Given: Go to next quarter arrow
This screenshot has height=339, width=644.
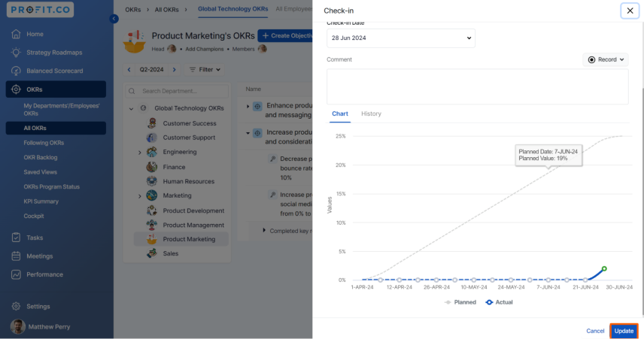Looking at the screenshot, I should pyautogui.click(x=174, y=70).
